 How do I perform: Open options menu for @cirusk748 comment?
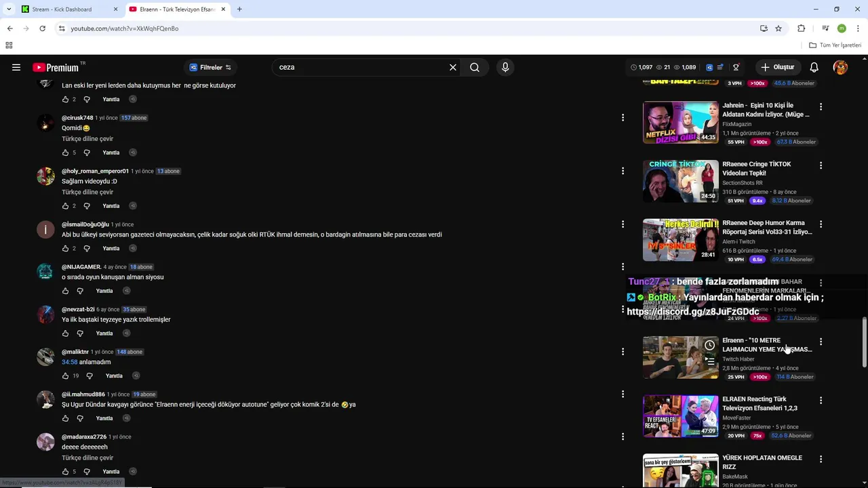click(x=623, y=118)
